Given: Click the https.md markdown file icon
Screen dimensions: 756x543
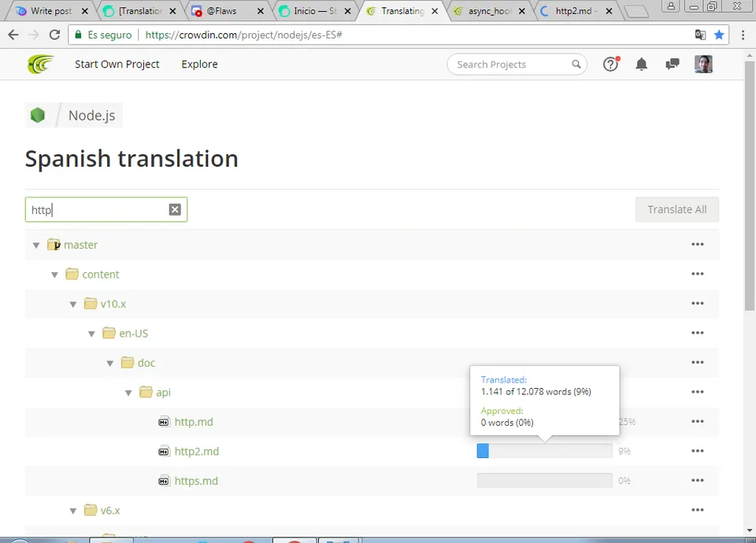Looking at the screenshot, I should click(x=164, y=481).
